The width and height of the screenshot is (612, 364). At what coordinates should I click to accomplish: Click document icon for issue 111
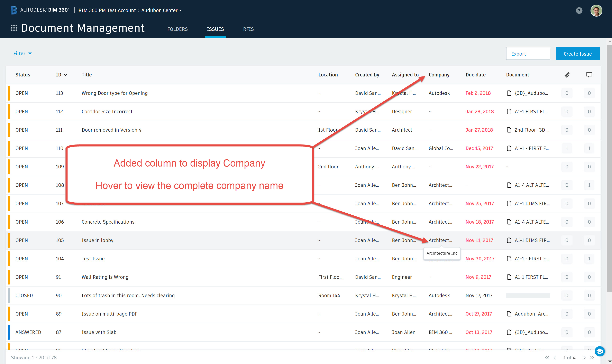click(x=509, y=130)
